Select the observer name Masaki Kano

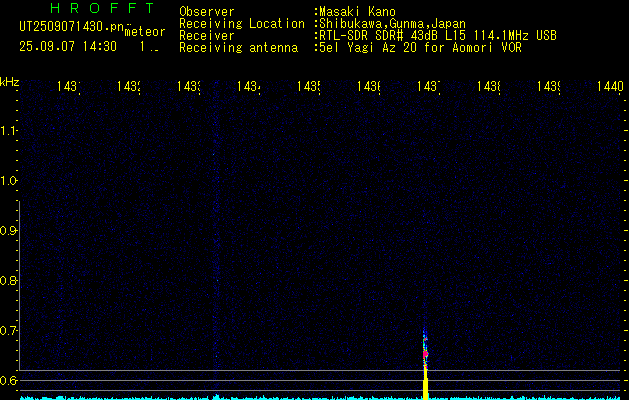357,12
